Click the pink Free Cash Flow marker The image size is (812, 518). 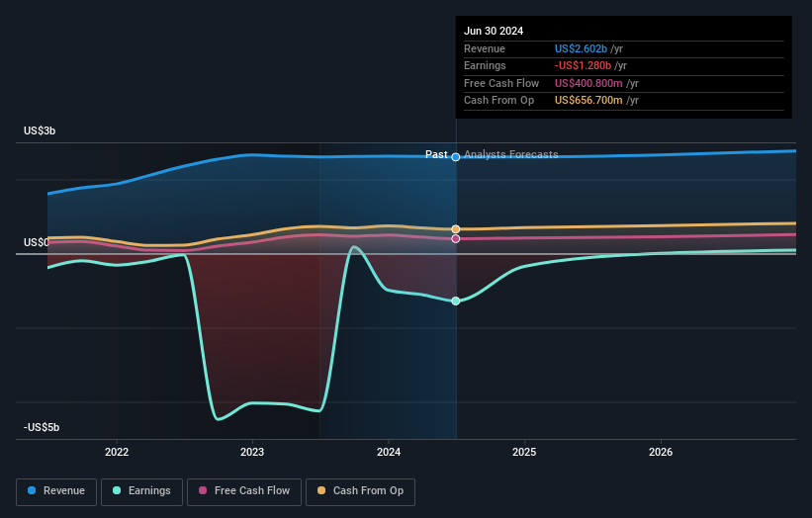456,238
